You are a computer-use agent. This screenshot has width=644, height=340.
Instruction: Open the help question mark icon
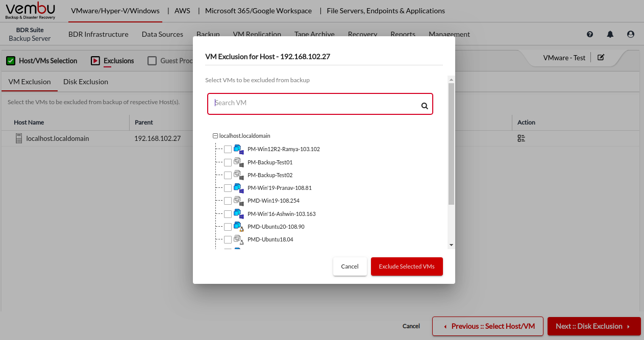pyautogui.click(x=590, y=34)
